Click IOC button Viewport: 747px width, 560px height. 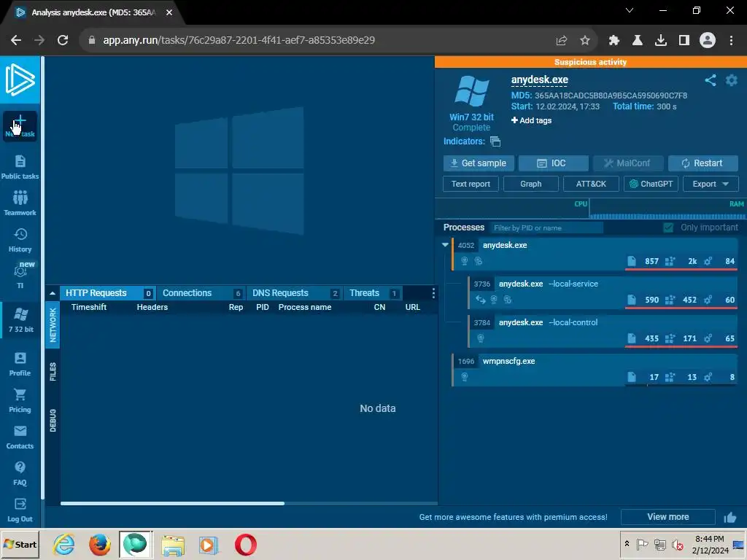[x=553, y=163]
